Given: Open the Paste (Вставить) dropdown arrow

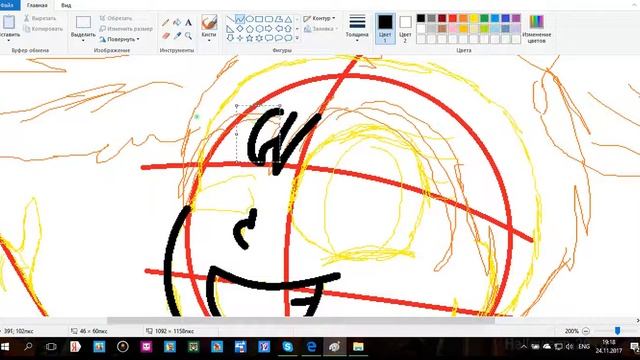Looking at the screenshot, I should click(9, 41).
